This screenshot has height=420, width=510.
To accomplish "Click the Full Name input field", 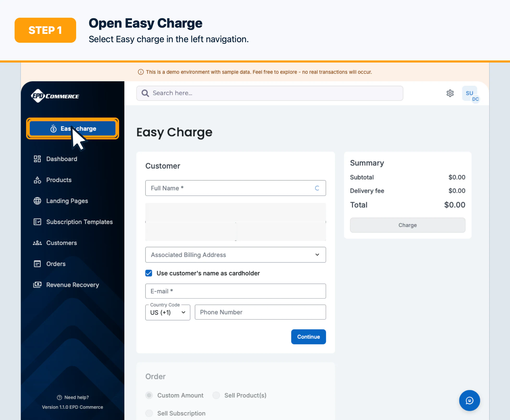I will tap(236, 188).
